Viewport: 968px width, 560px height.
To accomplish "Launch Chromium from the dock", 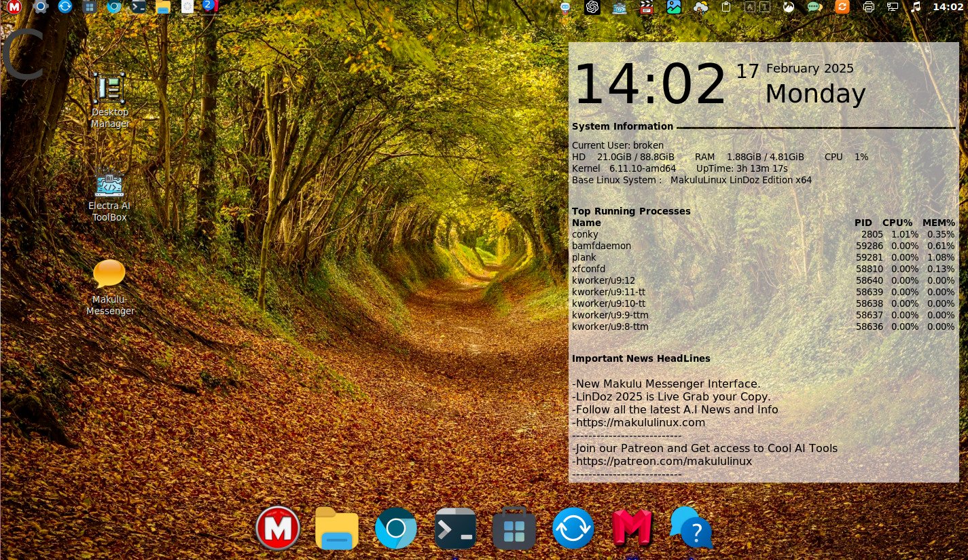I will click(x=396, y=528).
